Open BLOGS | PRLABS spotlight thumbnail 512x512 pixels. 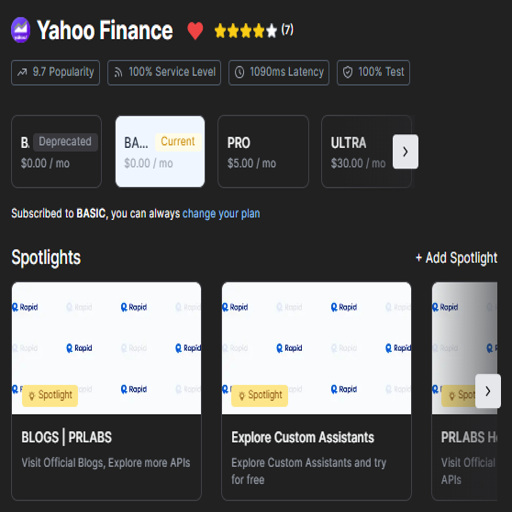pos(106,348)
